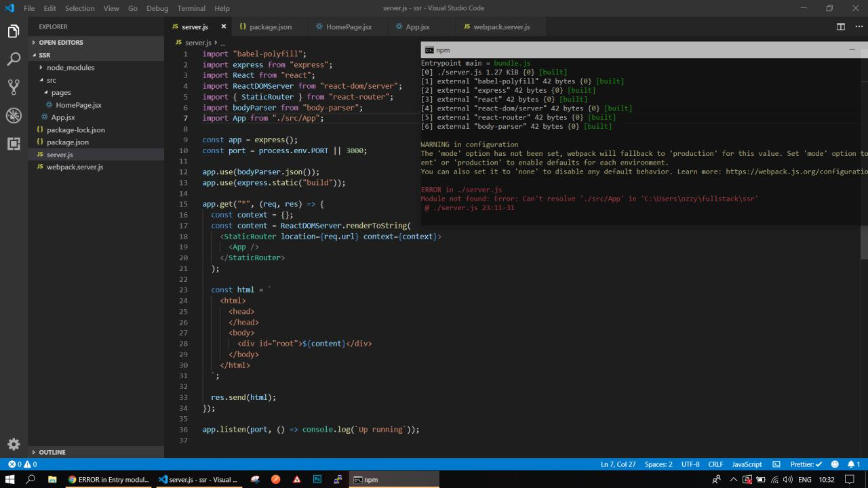Open the Terminal menu
Image resolution: width=868 pixels, height=488 pixels.
click(191, 8)
